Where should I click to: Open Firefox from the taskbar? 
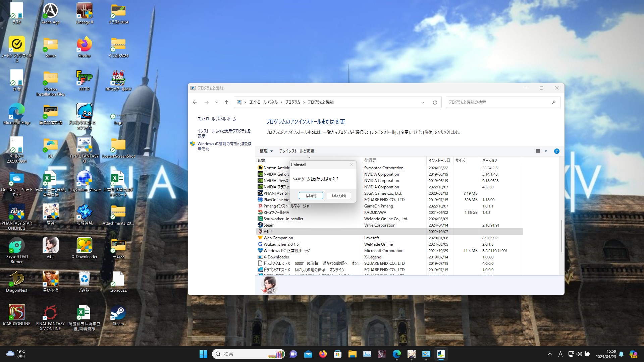(x=322, y=354)
